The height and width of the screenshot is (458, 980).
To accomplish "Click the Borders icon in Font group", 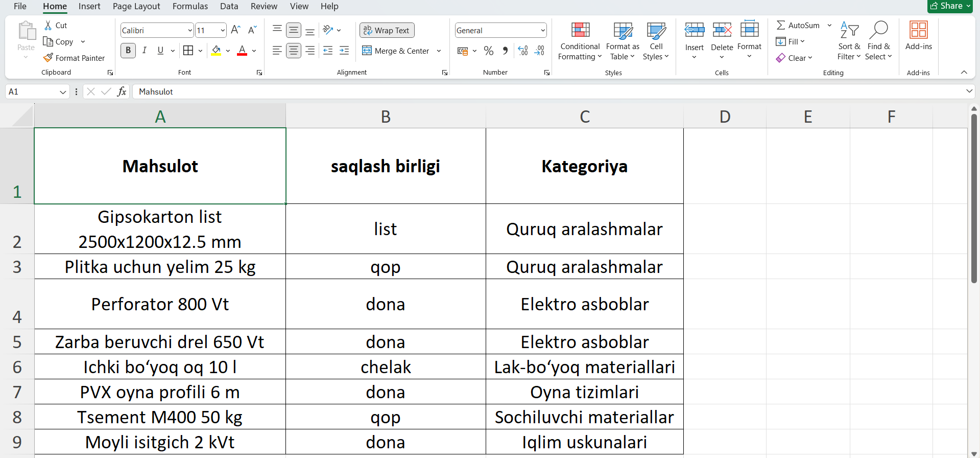I will (x=188, y=51).
